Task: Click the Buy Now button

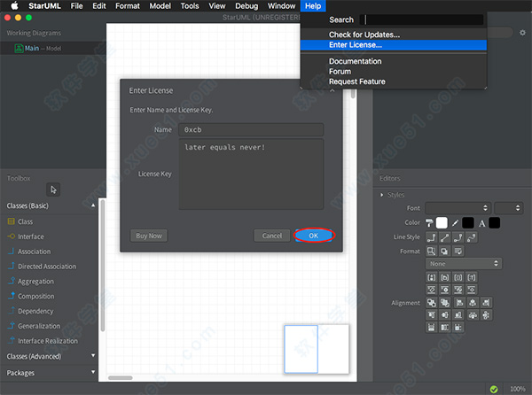Action: coord(148,236)
